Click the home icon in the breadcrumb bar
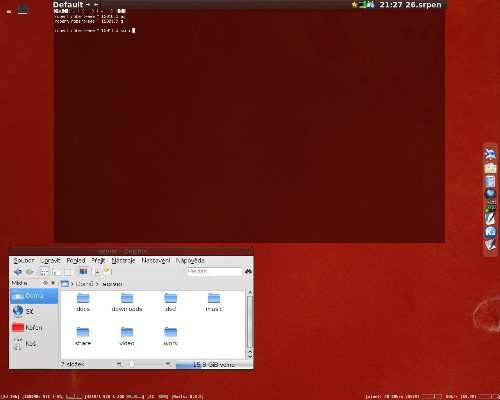This screenshot has width=500, height=400. [65, 284]
